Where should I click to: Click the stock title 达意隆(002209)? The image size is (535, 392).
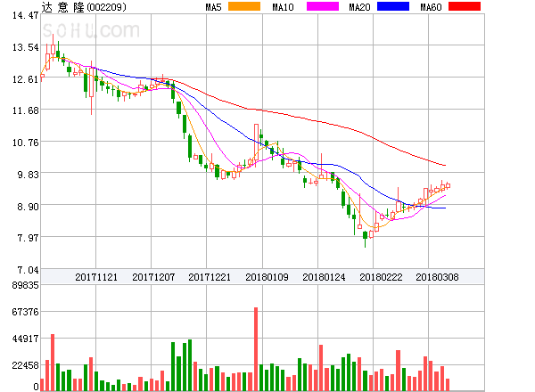84,7
